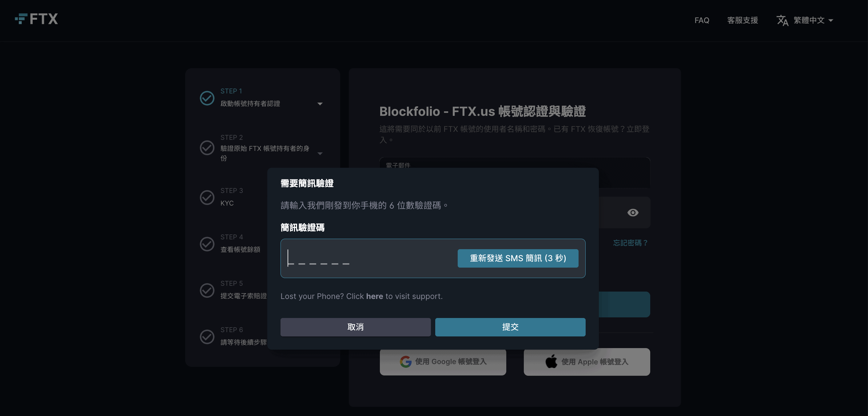Image resolution: width=868 pixels, height=416 pixels.
Task: Toggle password visibility eye icon
Action: click(633, 212)
